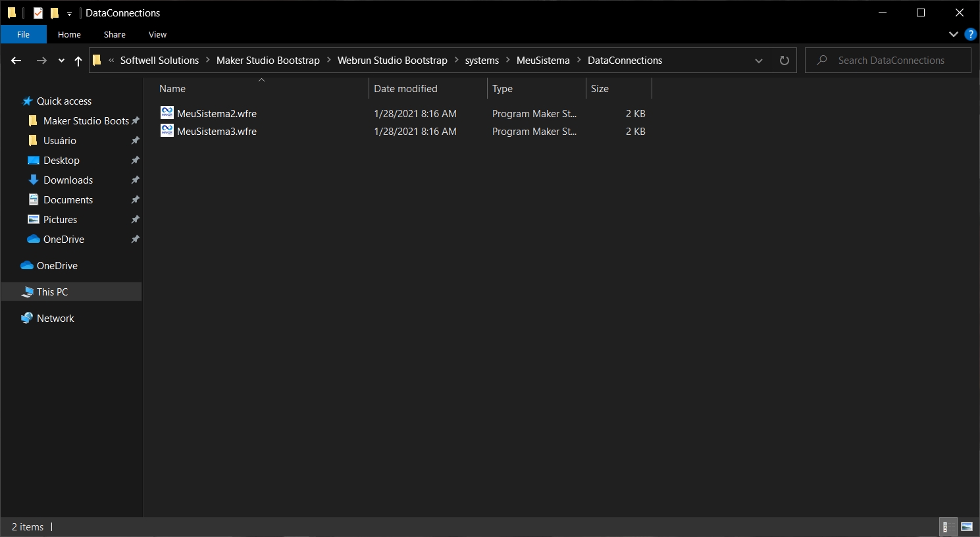Viewport: 980px width, 537px height.
Task: Expand the ribbon with the chevron
Action: 953,34
